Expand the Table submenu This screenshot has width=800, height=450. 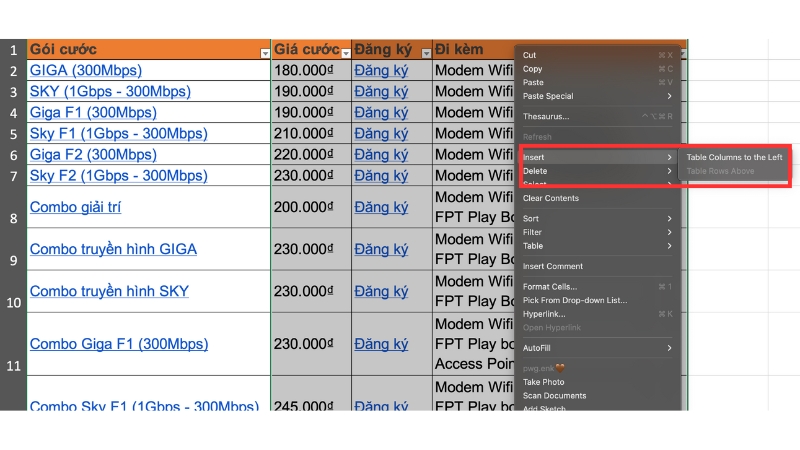[597, 246]
